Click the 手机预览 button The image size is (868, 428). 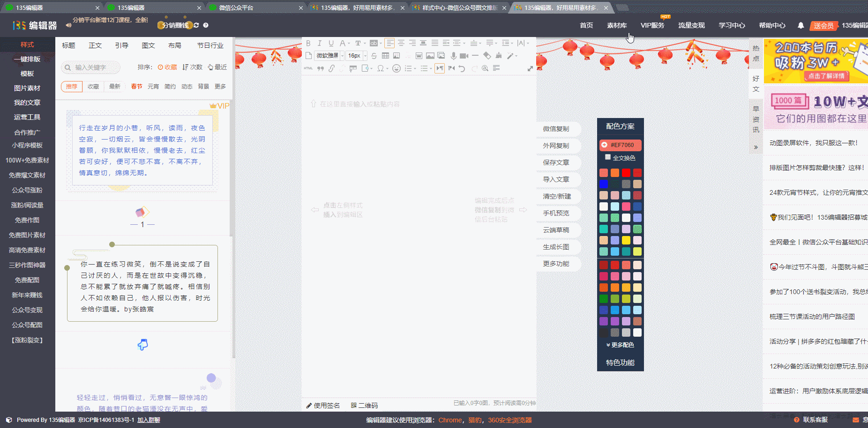[556, 213]
